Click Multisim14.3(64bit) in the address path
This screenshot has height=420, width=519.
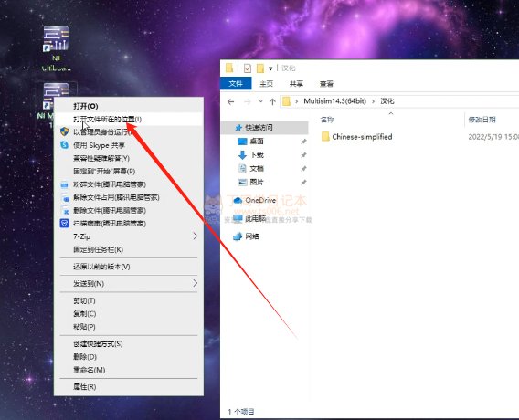335,100
